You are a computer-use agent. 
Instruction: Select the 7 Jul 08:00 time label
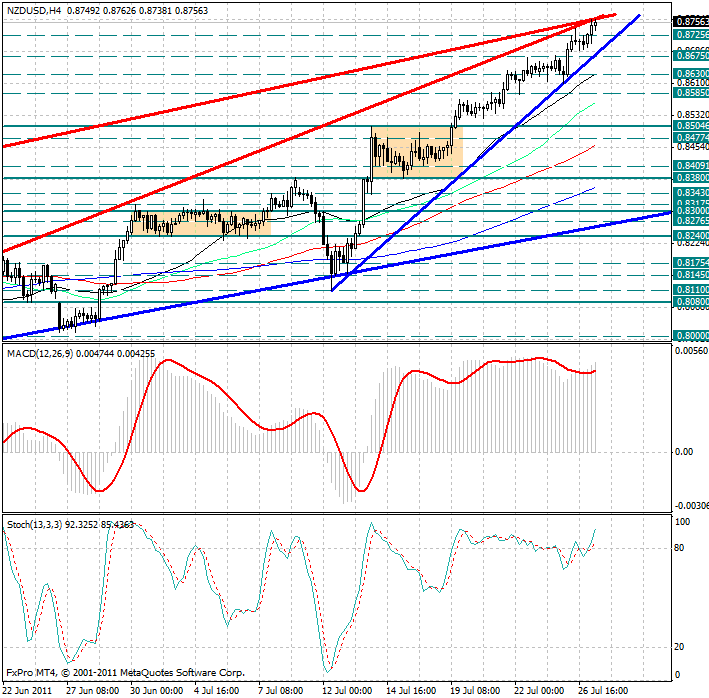pos(281,691)
